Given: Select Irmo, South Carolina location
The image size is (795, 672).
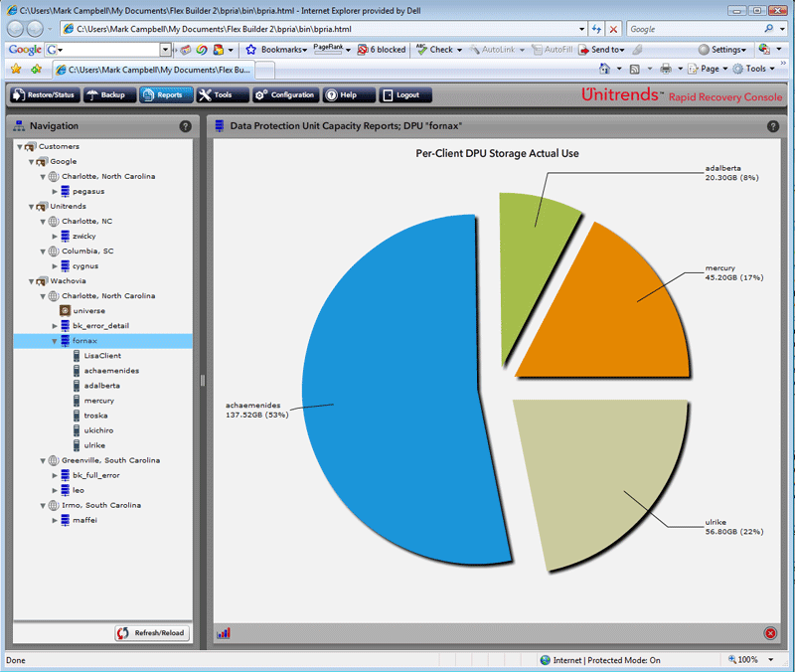Looking at the screenshot, I should [x=101, y=505].
